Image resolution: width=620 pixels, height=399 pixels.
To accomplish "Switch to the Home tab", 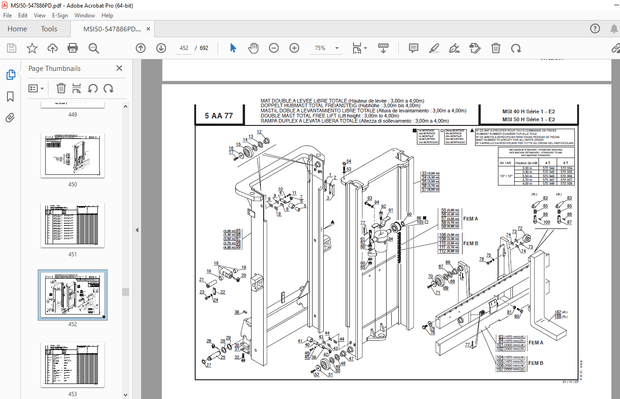I will click(x=17, y=29).
